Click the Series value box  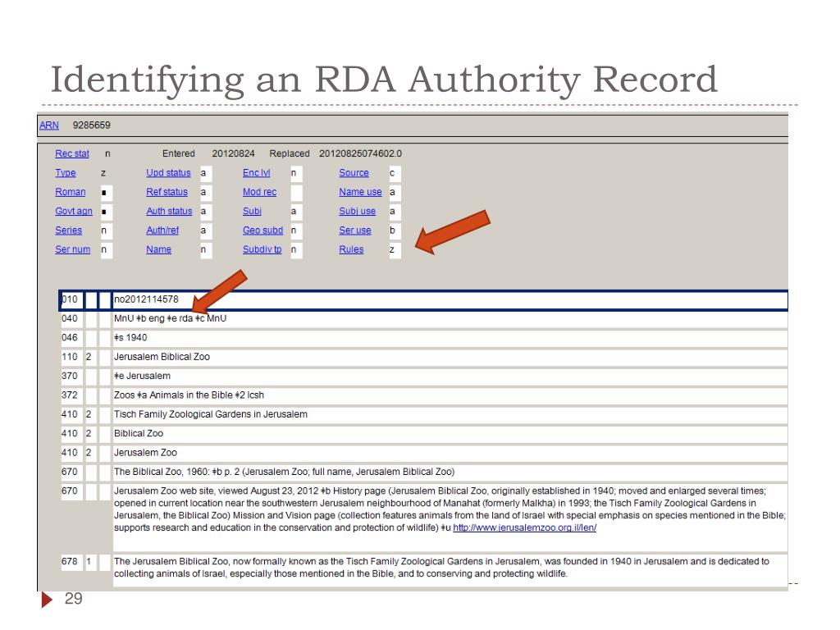pos(106,231)
